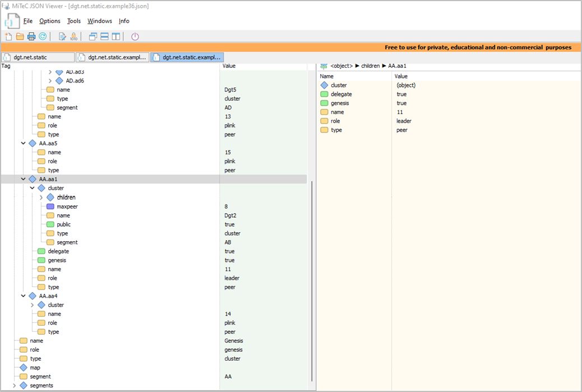The height and width of the screenshot is (392, 582).
Task: Click the blue diamond icon of AA.aa4
Action: tap(33, 296)
